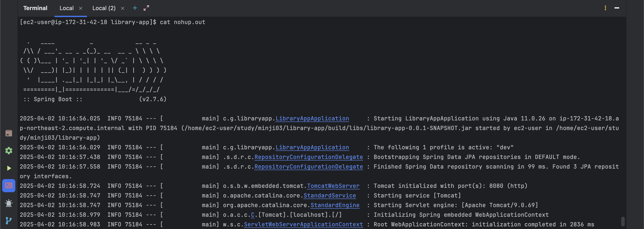Close the Local (2) terminal tab
This screenshot has width=644, height=229.
(122, 8)
